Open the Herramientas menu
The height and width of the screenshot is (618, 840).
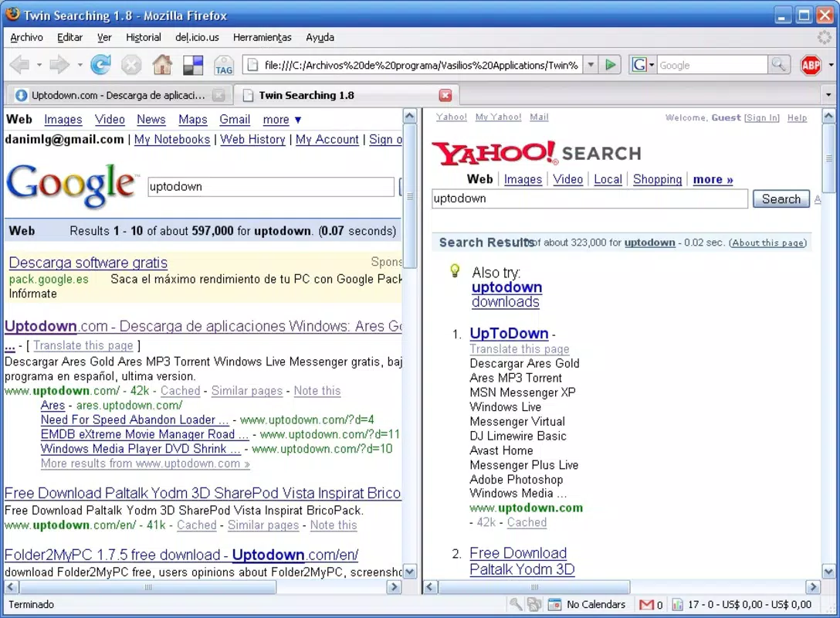point(262,37)
